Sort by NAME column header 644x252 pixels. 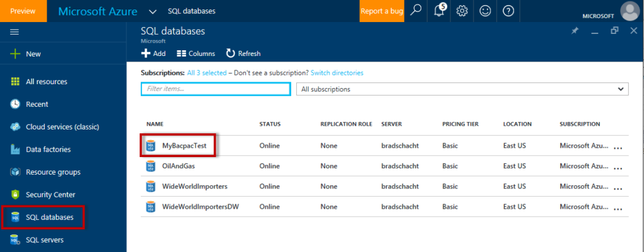(x=155, y=124)
